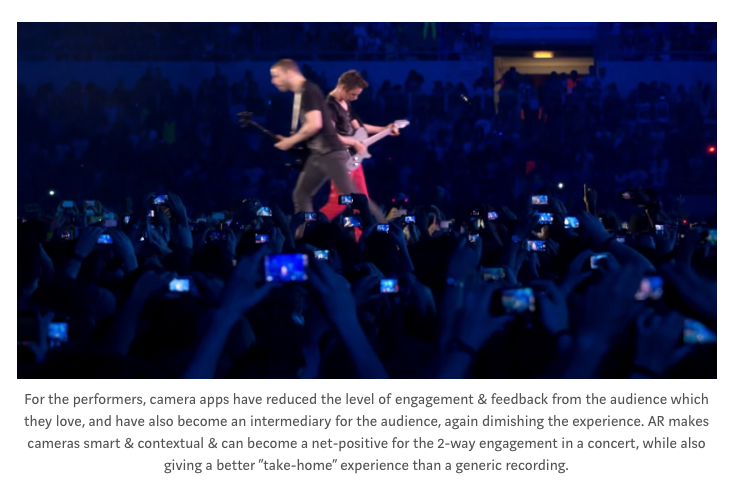Click the largest glowing phone screen in crowd
Viewport: 735px width, 500px height.
click(286, 267)
